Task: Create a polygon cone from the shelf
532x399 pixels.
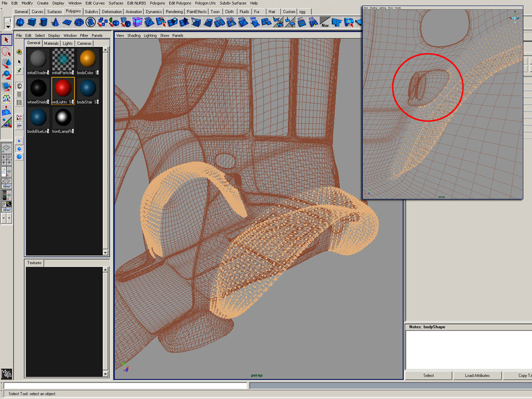Action: (56, 22)
